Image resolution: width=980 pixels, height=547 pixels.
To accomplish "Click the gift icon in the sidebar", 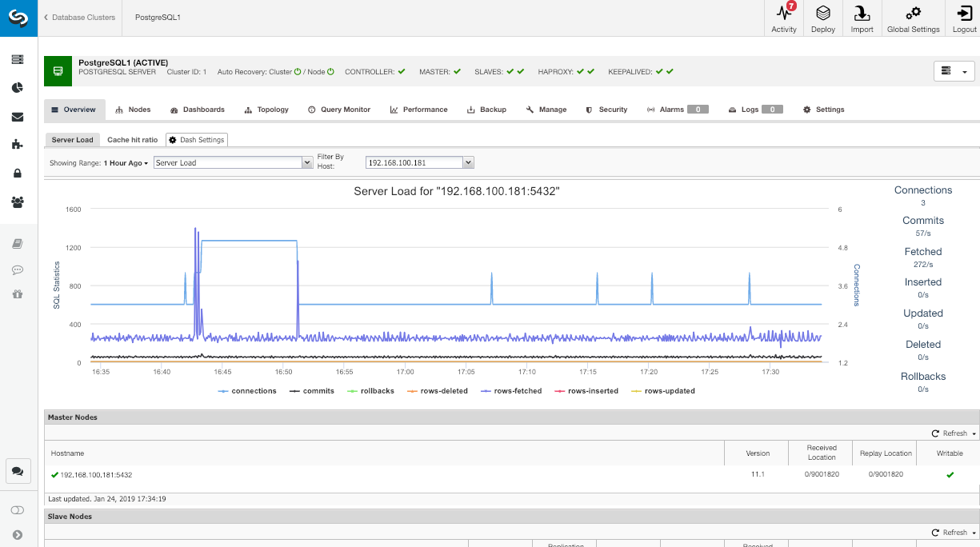I will tap(18, 293).
